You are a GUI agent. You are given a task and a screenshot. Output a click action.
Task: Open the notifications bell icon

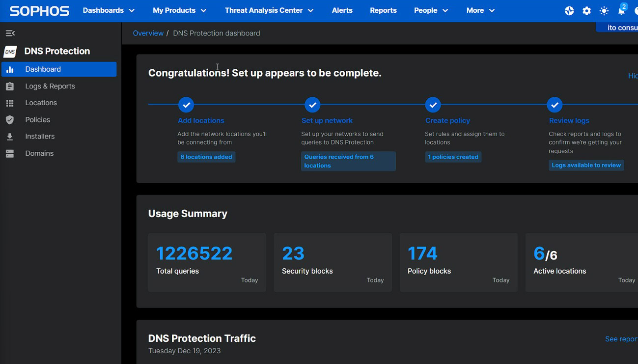click(x=621, y=11)
